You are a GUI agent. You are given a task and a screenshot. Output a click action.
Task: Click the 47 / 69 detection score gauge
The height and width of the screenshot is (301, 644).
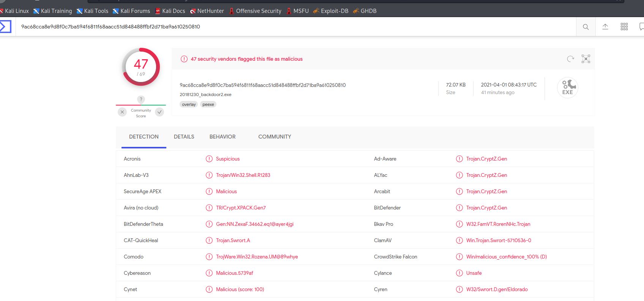coord(141,67)
